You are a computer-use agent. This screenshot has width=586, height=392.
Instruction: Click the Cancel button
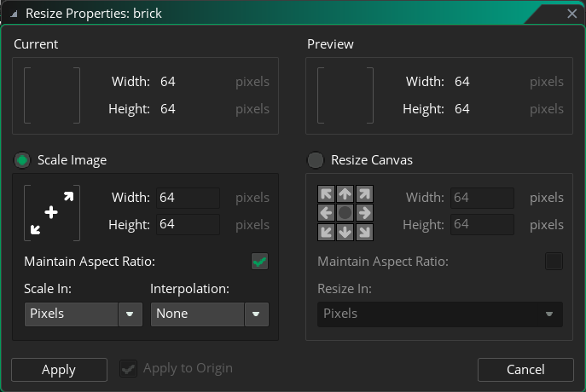click(x=525, y=370)
